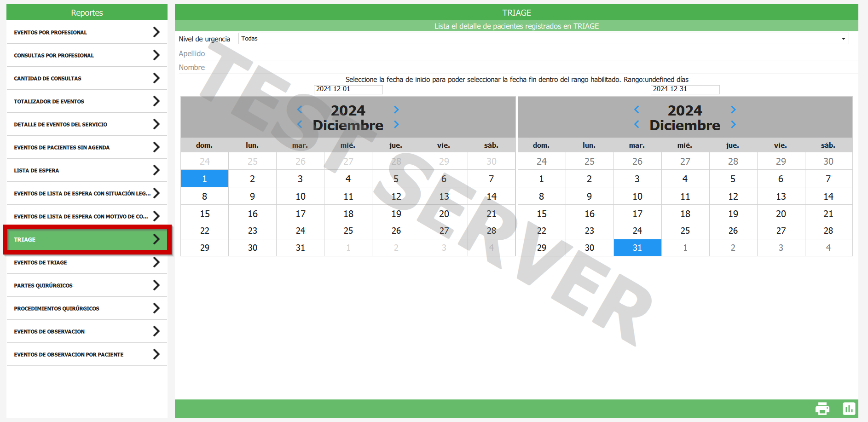868x422 pixels.
Task: Click the Apellido input field
Action: 529,54
